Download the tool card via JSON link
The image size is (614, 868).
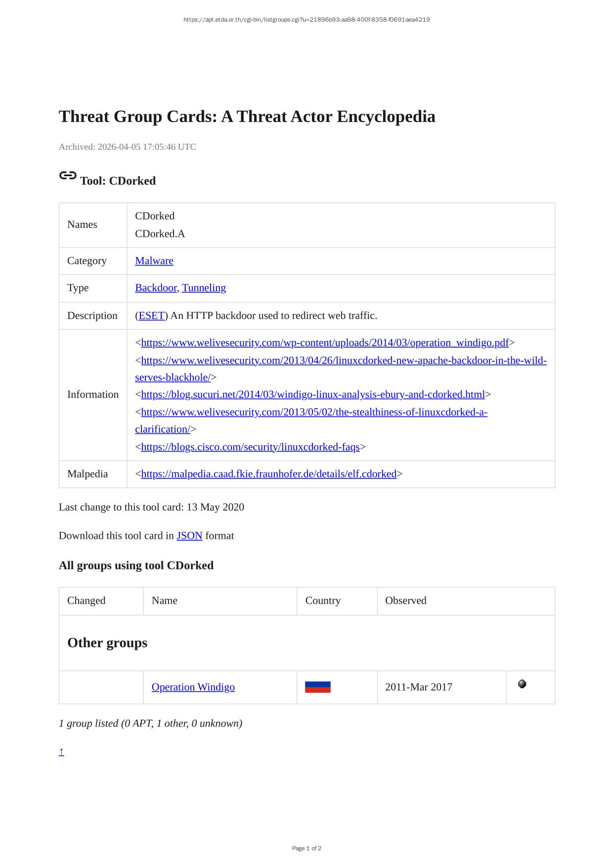click(x=189, y=536)
